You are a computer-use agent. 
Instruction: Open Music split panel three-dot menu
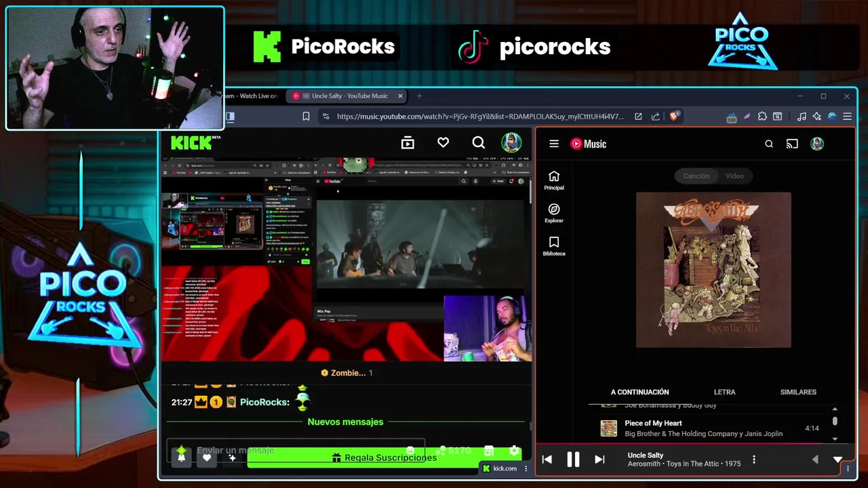848,468
